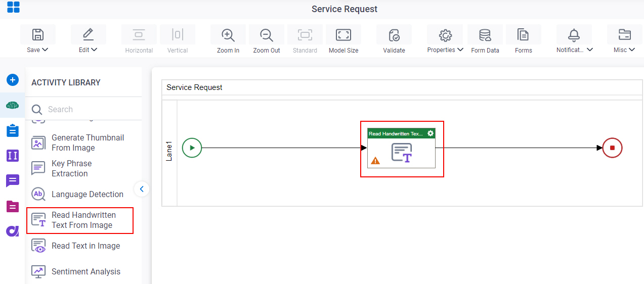Select the Read Handwritten Text activity node
The image size is (644, 284).
click(x=401, y=148)
